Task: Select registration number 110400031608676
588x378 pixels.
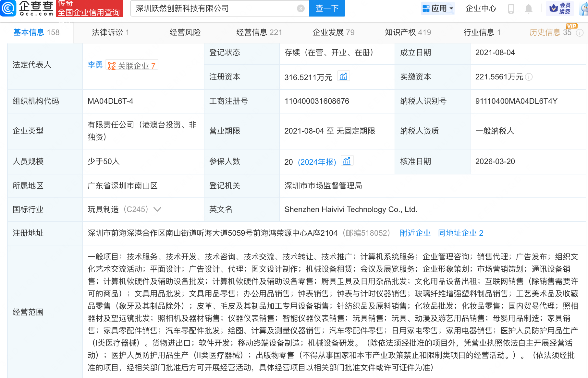Action: click(x=317, y=101)
